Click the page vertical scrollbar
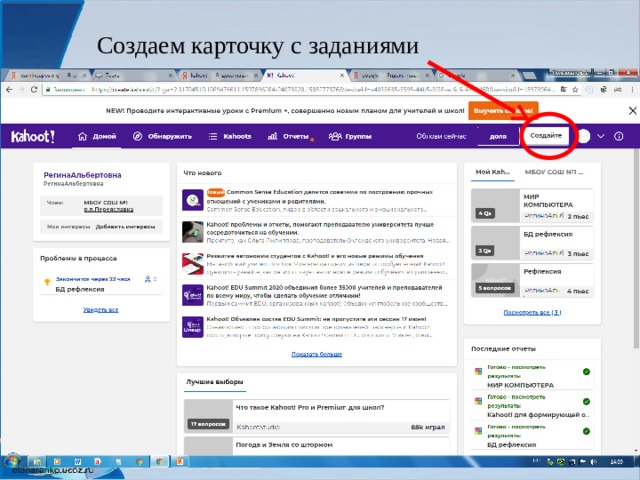 636,249
